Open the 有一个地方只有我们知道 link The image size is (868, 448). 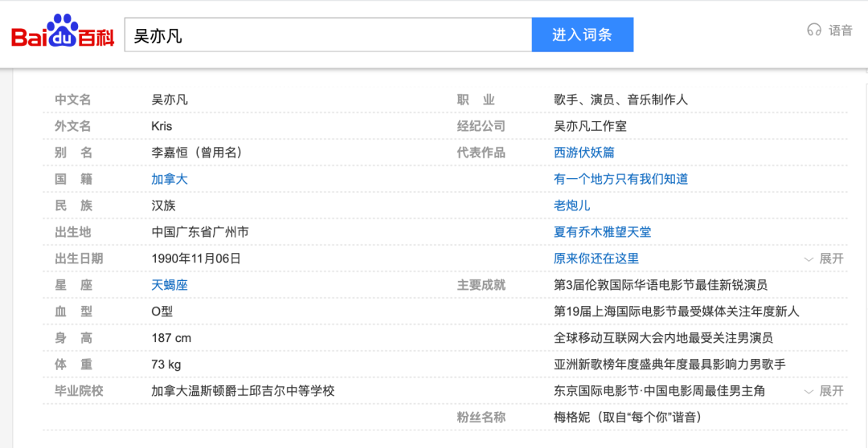pyautogui.click(x=620, y=179)
